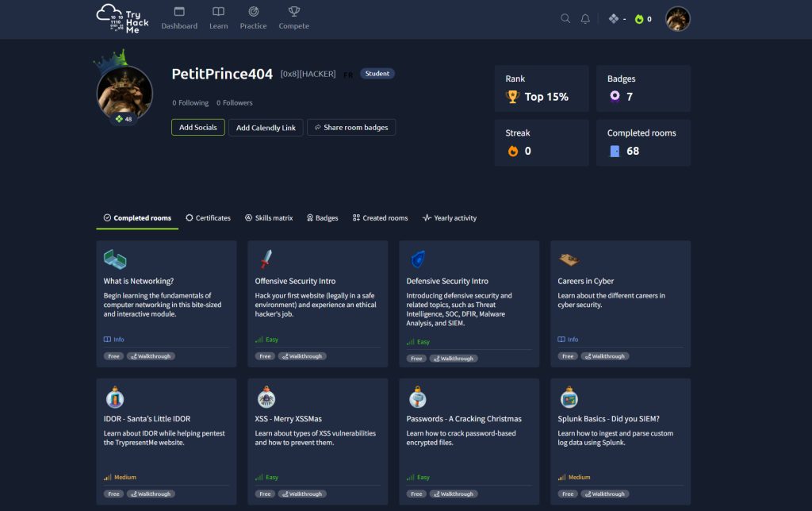The height and width of the screenshot is (511, 812).
Task: Click the What is Networking? room icon
Action: [x=115, y=259]
